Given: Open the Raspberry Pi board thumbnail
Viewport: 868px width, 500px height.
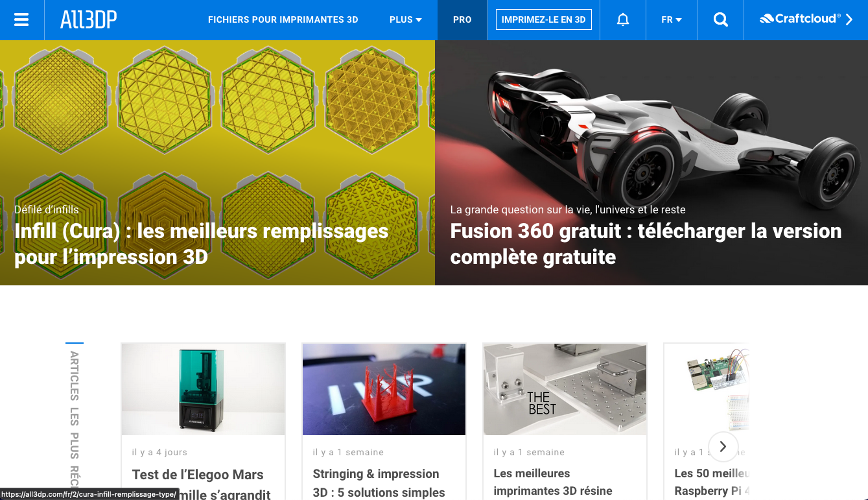Looking at the screenshot, I should coord(707,389).
